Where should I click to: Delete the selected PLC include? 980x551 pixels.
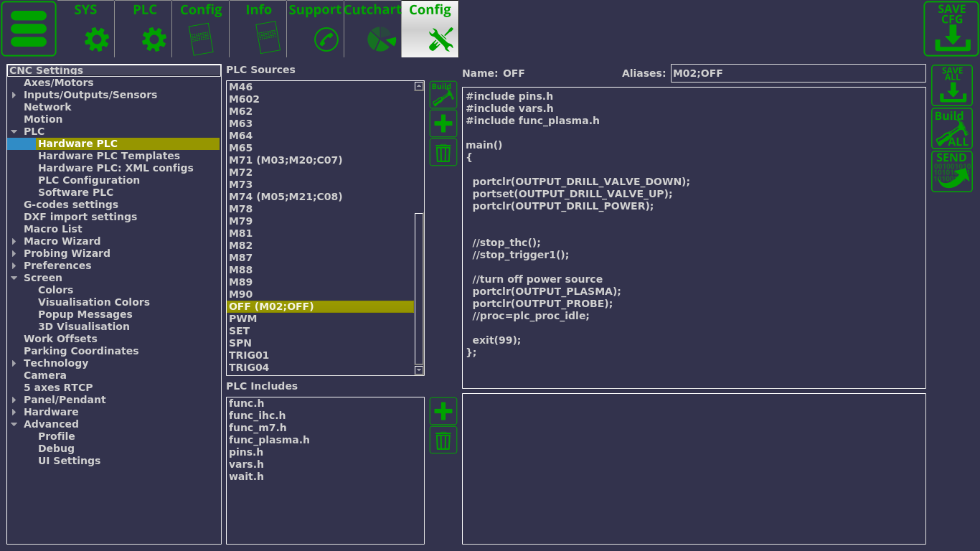[x=443, y=440]
